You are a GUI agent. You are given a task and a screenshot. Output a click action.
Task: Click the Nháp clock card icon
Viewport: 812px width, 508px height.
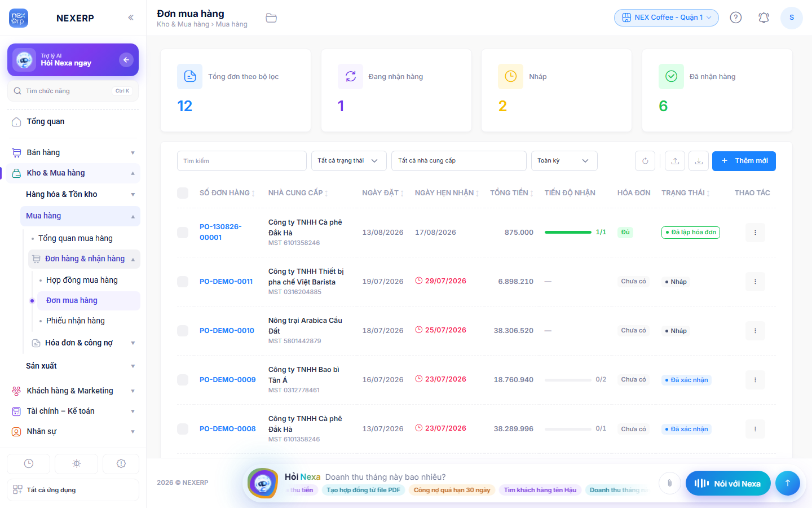click(x=511, y=76)
